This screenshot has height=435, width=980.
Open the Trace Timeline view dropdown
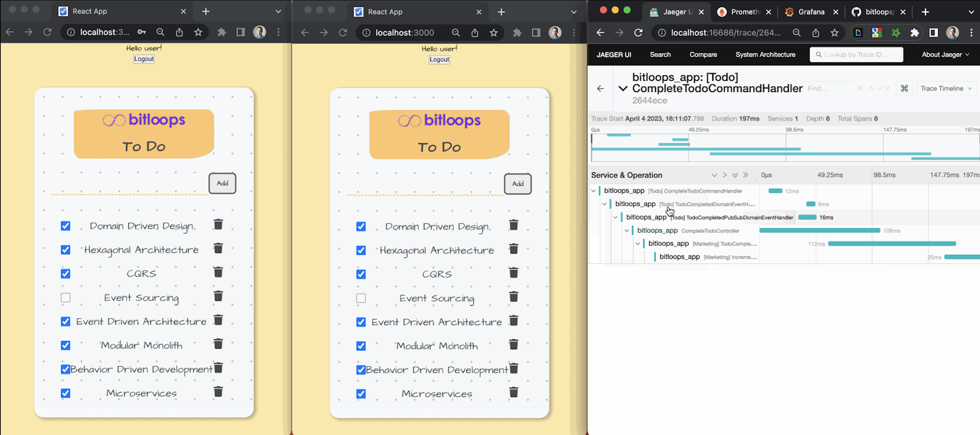[946, 89]
